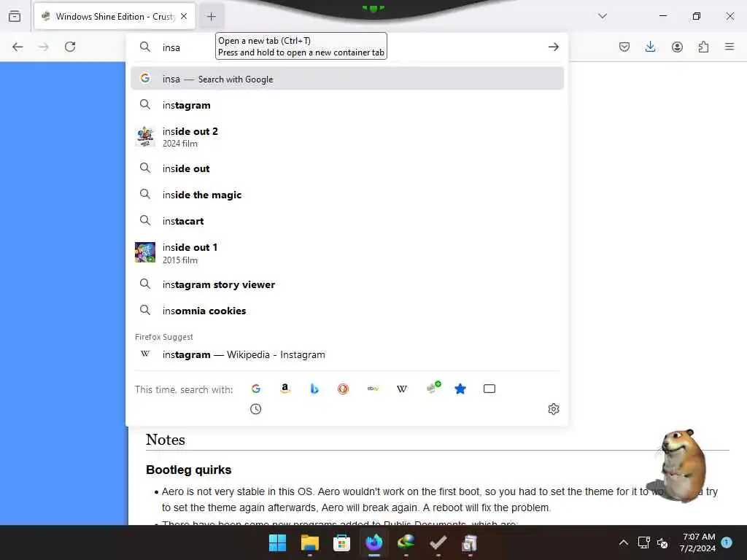This screenshot has height=560, width=747.
Task: Click the address bar containing insa
Action: [x=347, y=47]
